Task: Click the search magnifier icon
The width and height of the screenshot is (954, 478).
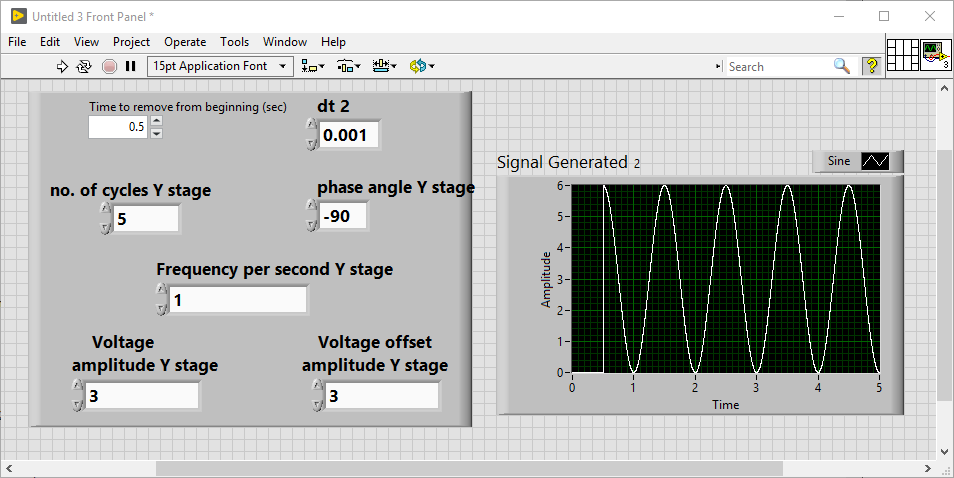Action: tap(841, 66)
